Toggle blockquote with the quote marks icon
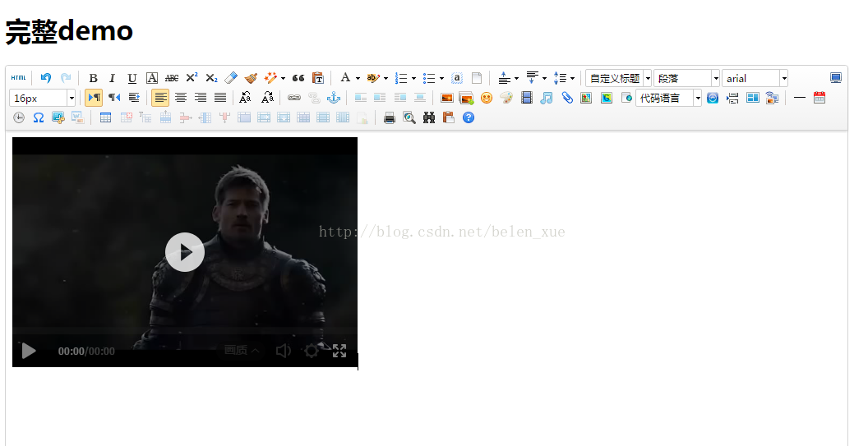This screenshot has width=868, height=446. 298,78
